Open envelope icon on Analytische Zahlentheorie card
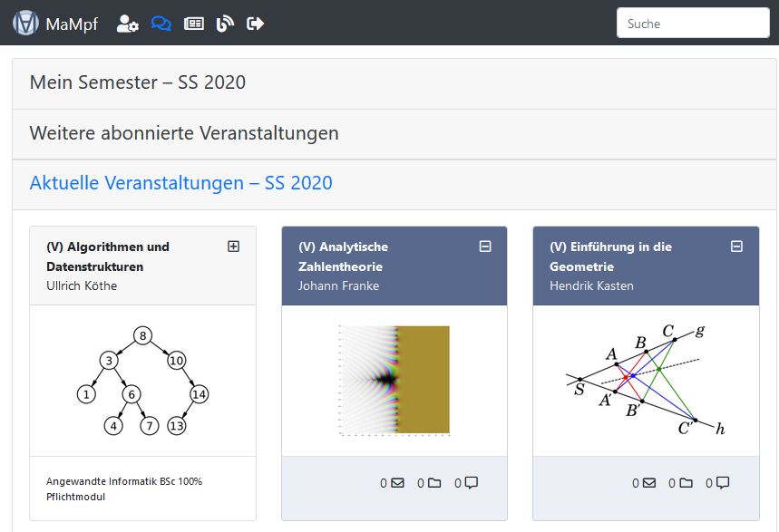Image resolution: width=779 pixels, height=532 pixels. coord(397,483)
